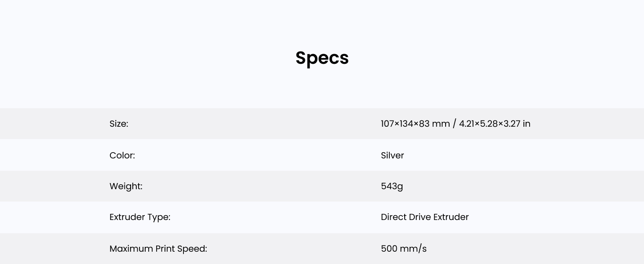644x264 pixels.
Task: Select the 107×134×83 mm metric dimensions
Action: pyautogui.click(x=415, y=124)
